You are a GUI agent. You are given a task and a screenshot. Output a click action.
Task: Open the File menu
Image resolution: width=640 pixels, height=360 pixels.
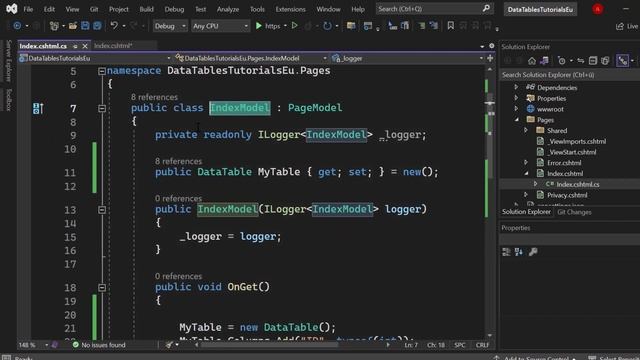pos(28,9)
